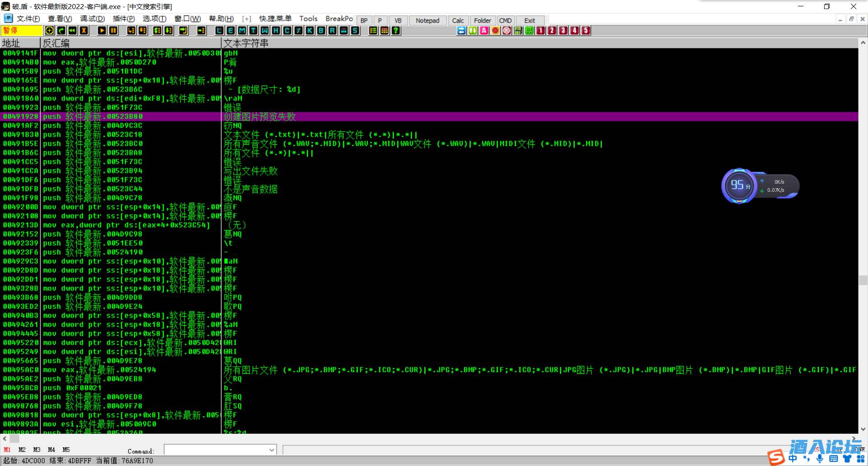Click the pink A toolbar icon
Image resolution: width=868 pixels, height=466 pixels.
pyautogui.click(x=484, y=30)
